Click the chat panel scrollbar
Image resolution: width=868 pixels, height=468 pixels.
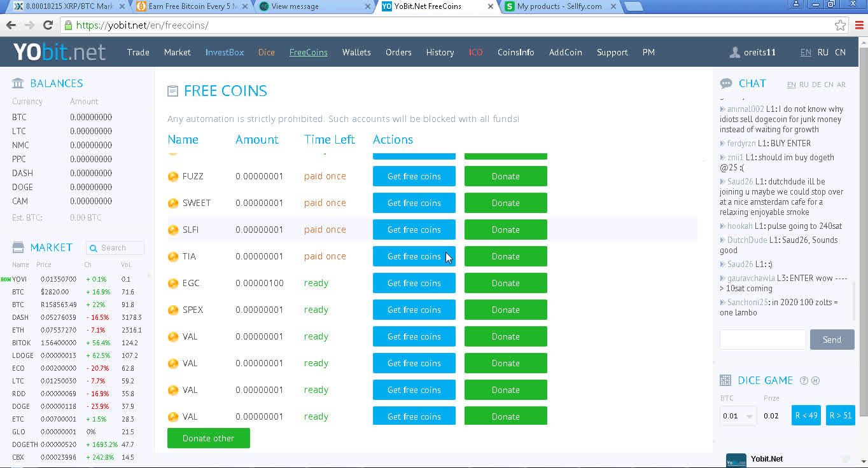853,299
